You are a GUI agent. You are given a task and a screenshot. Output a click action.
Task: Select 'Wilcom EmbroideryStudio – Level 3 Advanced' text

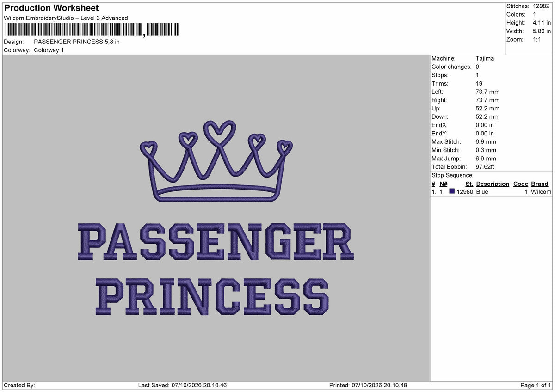tap(66, 18)
